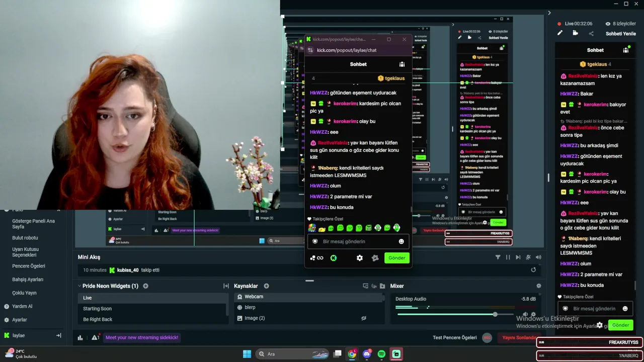Click the rainbow clown emote in the popout chat
This screenshot has width=644, height=362.
point(312,228)
